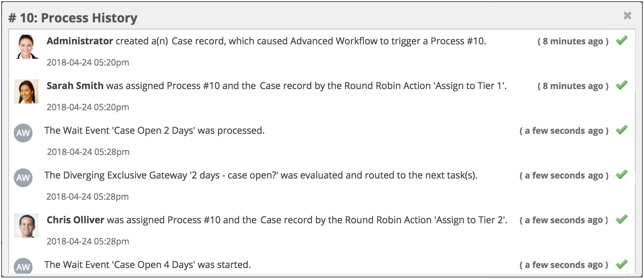Click green checkmark on Sarah Smith entry
644x279 pixels.
(622, 85)
